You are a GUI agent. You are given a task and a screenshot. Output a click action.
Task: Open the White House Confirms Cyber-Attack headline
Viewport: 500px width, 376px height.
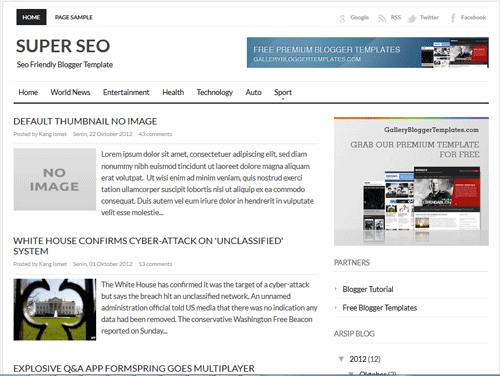[x=148, y=246]
